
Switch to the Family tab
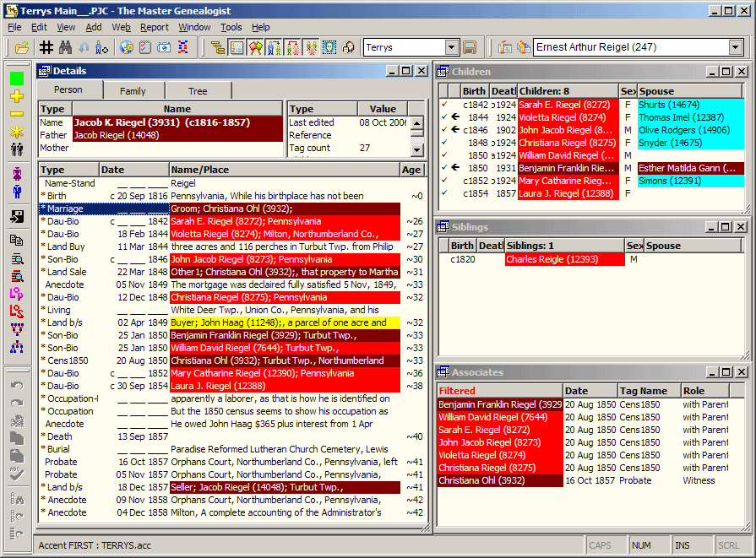coord(133,91)
